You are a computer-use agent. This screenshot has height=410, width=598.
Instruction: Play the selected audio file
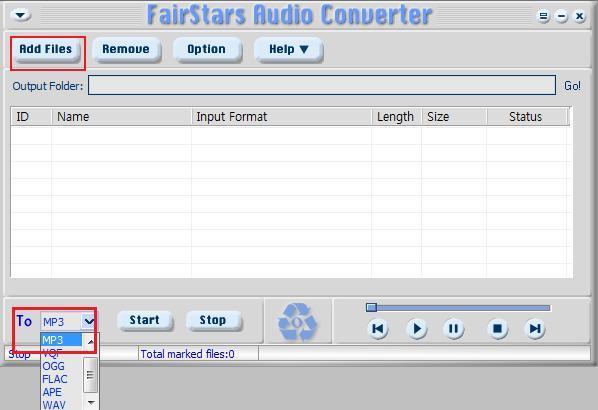click(x=416, y=329)
